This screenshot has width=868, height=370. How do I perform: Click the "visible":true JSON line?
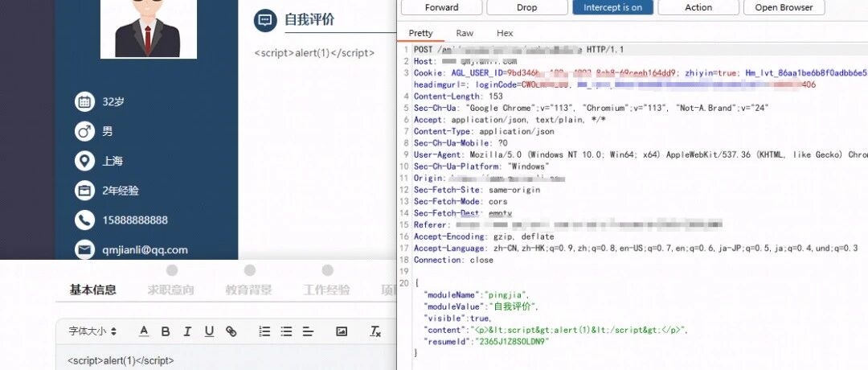tap(457, 319)
